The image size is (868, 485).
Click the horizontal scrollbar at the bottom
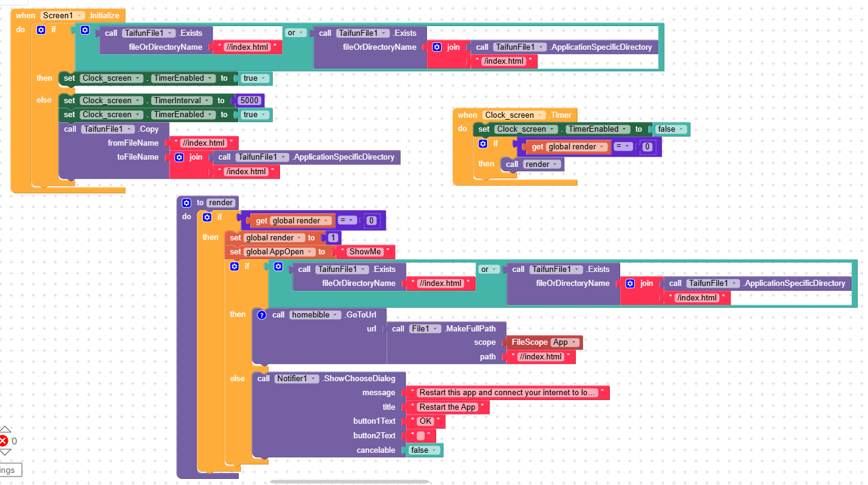click(349, 481)
